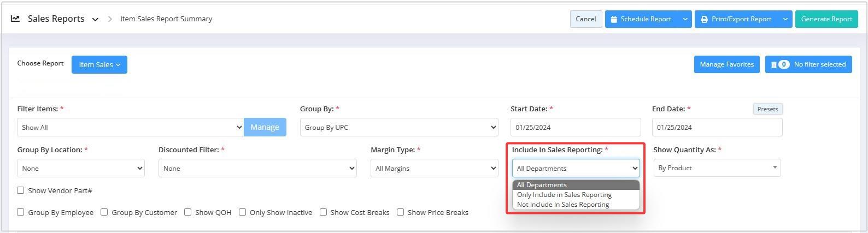Click the filter icon next to No filter selected
This screenshot has height=233, width=868.
pyautogui.click(x=774, y=64)
